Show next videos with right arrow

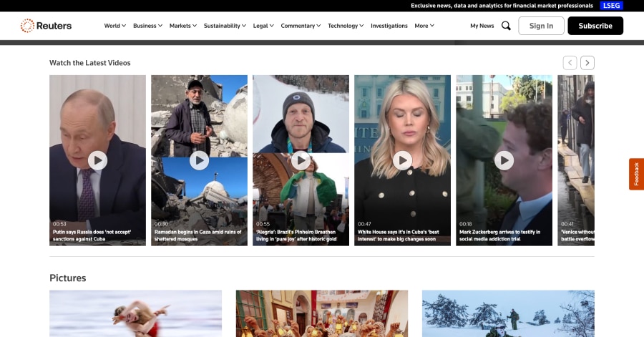click(587, 63)
